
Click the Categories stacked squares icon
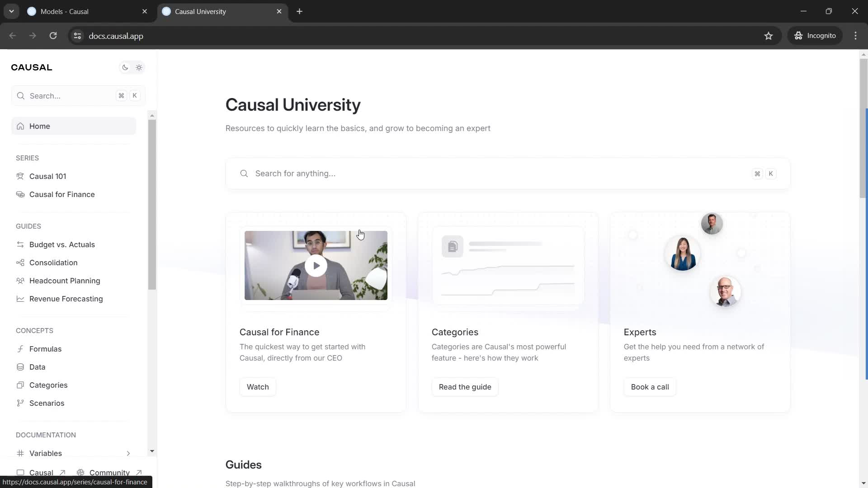coord(20,385)
